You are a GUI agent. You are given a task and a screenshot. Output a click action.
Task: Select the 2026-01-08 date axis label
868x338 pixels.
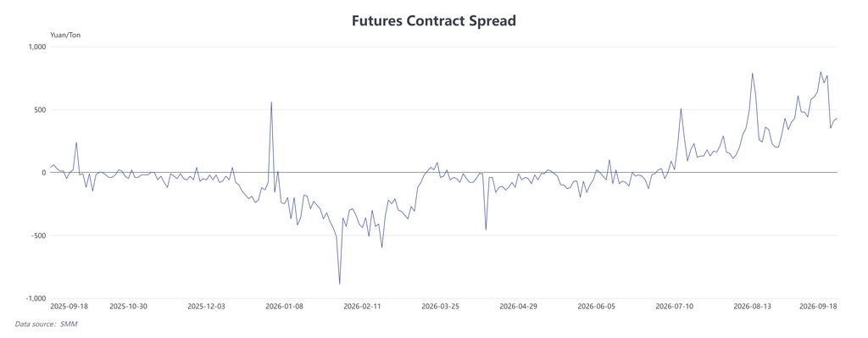(x=285, y=306)
